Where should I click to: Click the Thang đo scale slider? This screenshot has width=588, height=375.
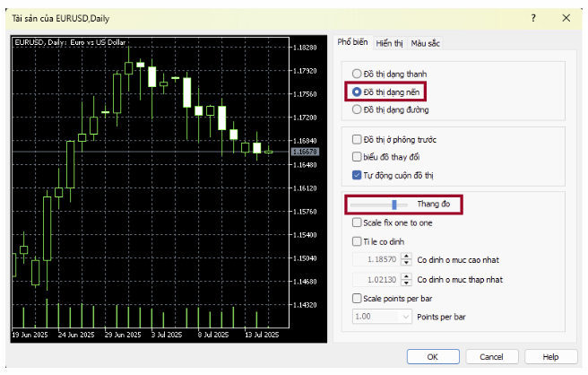pos(393,205)
